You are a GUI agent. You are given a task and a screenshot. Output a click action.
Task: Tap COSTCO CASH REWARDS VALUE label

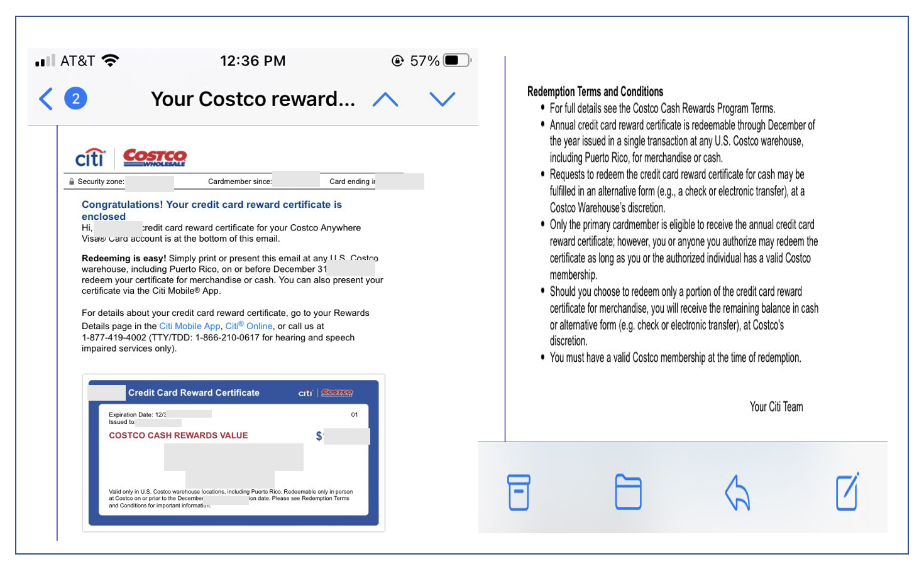coord(179,435)
